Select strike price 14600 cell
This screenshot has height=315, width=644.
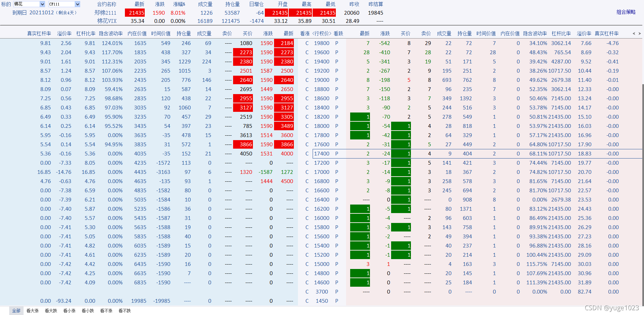(x=322, y=282)
